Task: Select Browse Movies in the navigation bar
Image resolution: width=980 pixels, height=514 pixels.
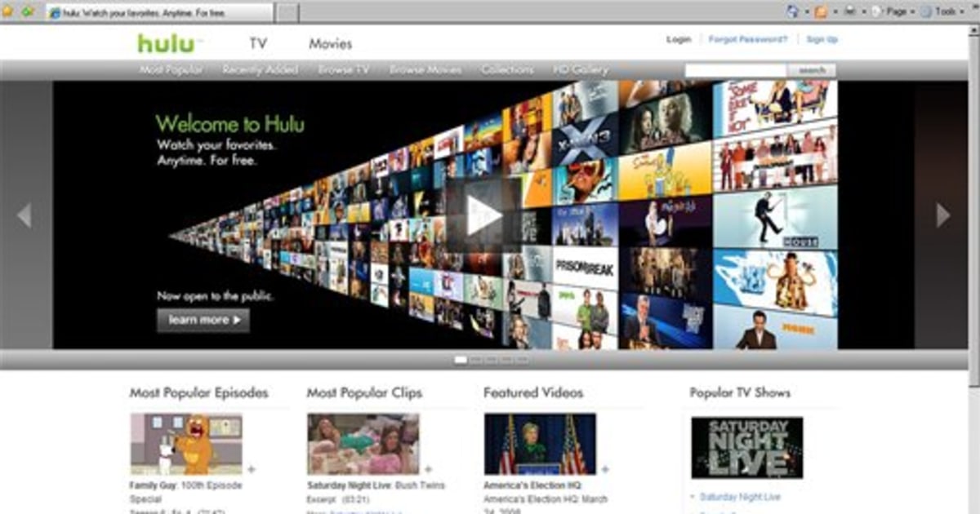Action: pyautogui.click(x=424, y=70)
